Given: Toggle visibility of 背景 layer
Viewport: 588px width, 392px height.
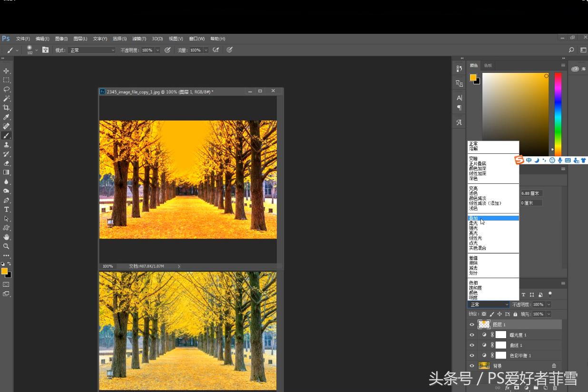Looking at the screenshot, I should [x=472, y=366].
